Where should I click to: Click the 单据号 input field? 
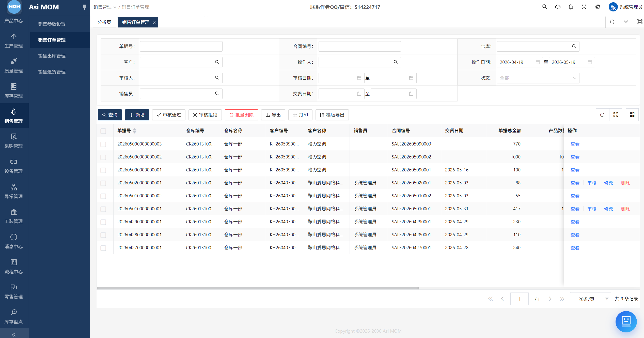[x=181, y=46]
